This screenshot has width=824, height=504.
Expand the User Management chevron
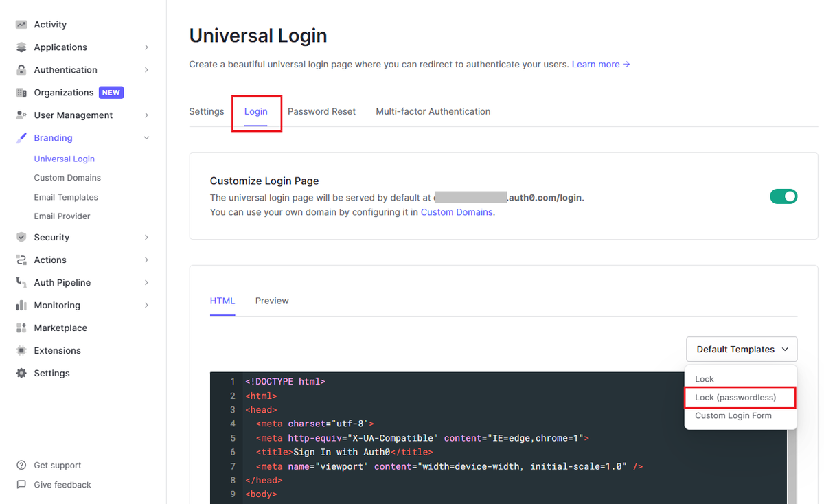click(146, 115)
